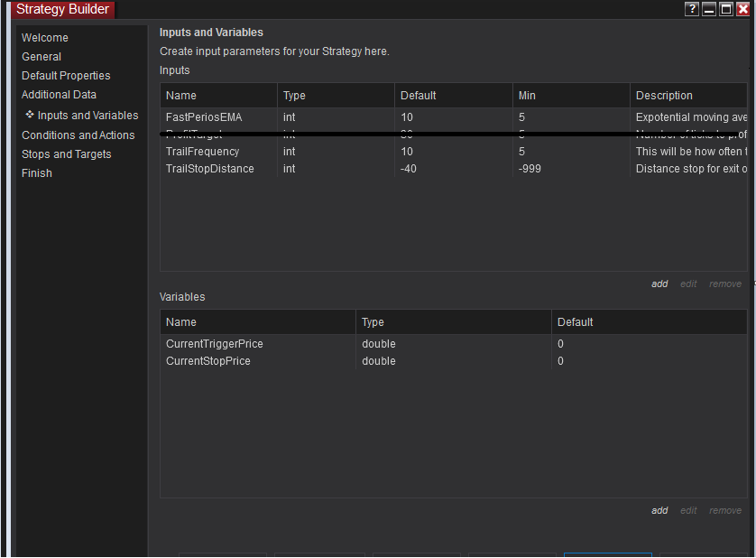The image size is (756, 558).
Task: Select the TrailStopDistance input row
Action: (209, 169)
